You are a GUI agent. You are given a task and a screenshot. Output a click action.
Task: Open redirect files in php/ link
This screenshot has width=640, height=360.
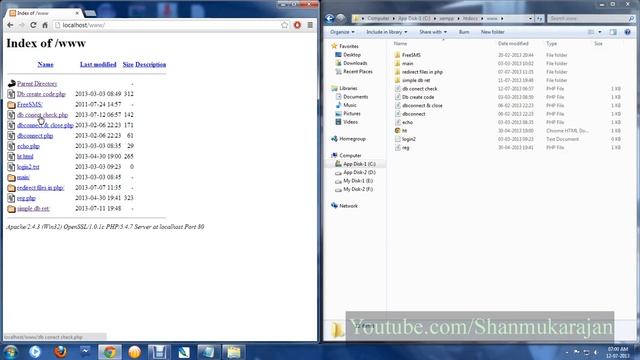click(x=40, y=188)
